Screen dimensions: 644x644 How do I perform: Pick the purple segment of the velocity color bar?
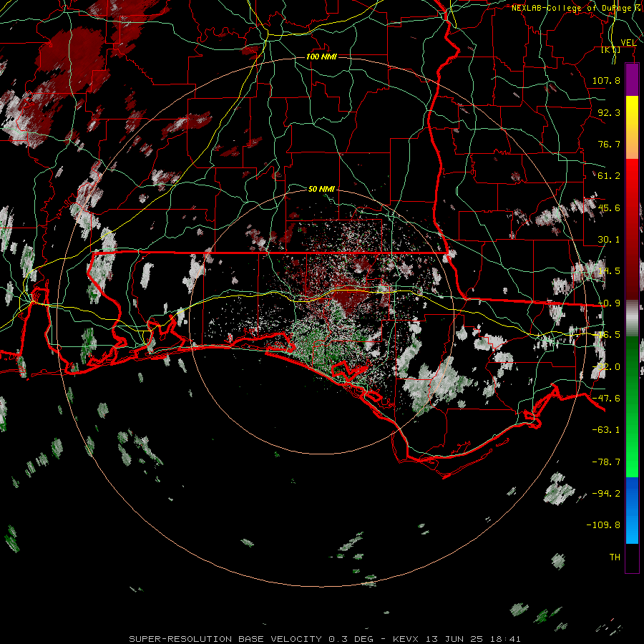(x=632, y=79)
